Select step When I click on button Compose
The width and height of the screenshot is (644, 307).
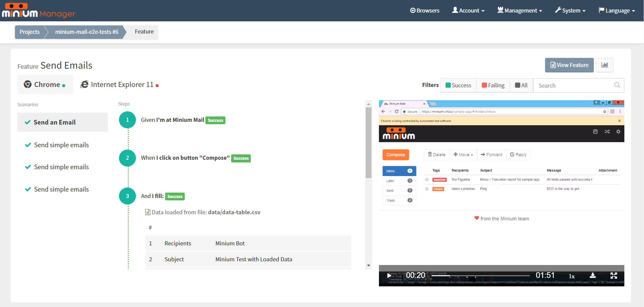(x=185, y=158)
